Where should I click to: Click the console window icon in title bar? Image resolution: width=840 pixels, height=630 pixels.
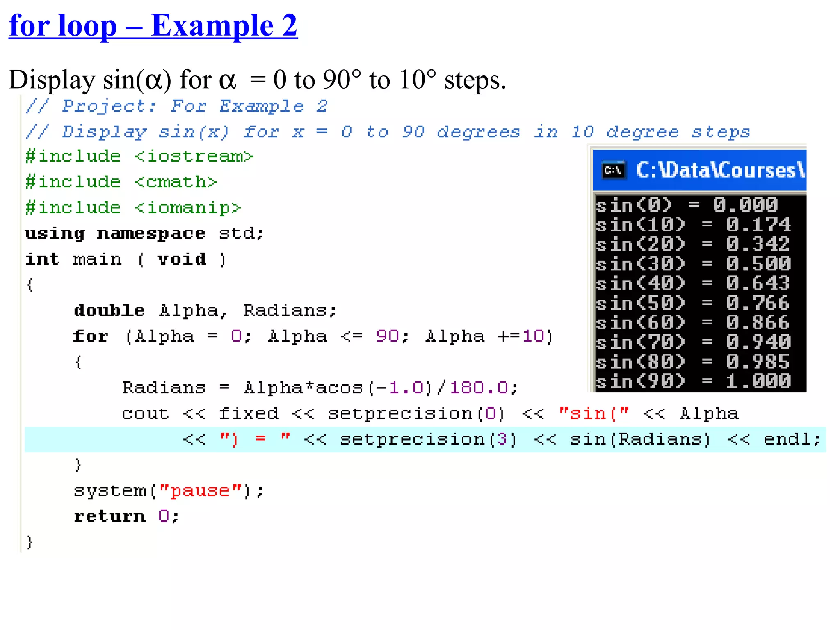614,170
